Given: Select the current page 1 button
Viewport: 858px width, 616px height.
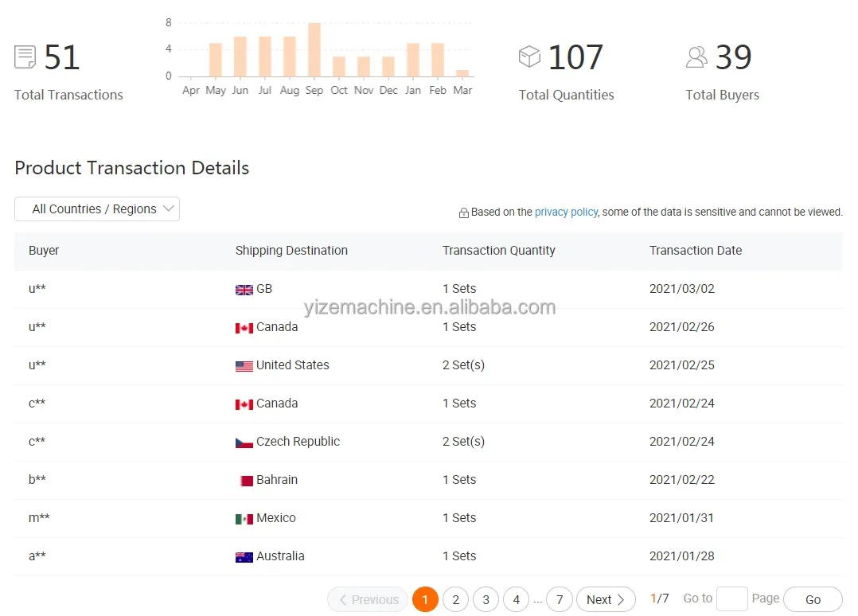Looking at the screenshot, I should click(425, 599).
